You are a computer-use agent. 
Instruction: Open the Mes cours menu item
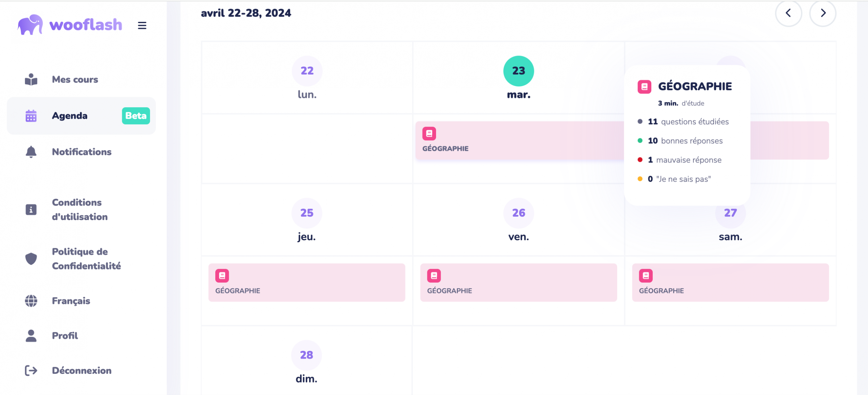75,79
